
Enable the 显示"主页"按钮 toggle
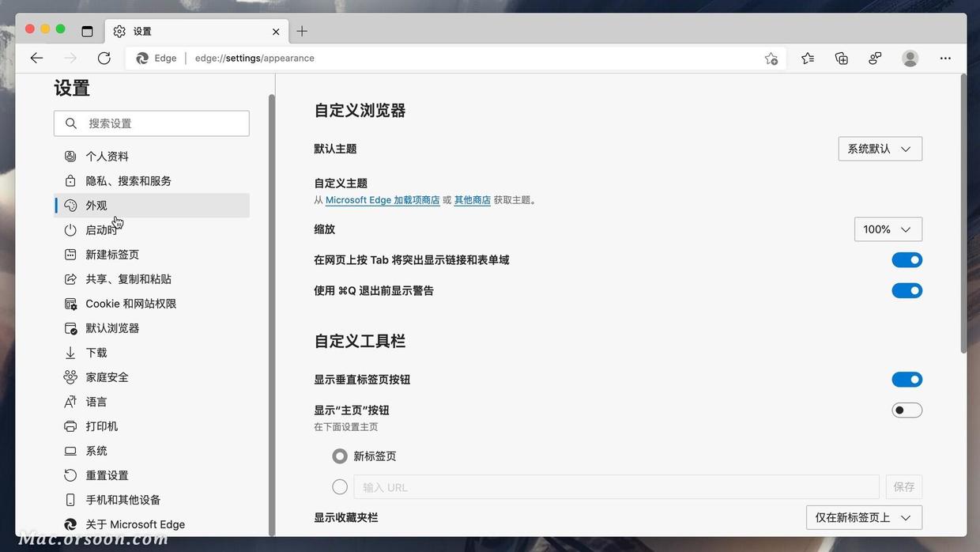pos(906,410)
